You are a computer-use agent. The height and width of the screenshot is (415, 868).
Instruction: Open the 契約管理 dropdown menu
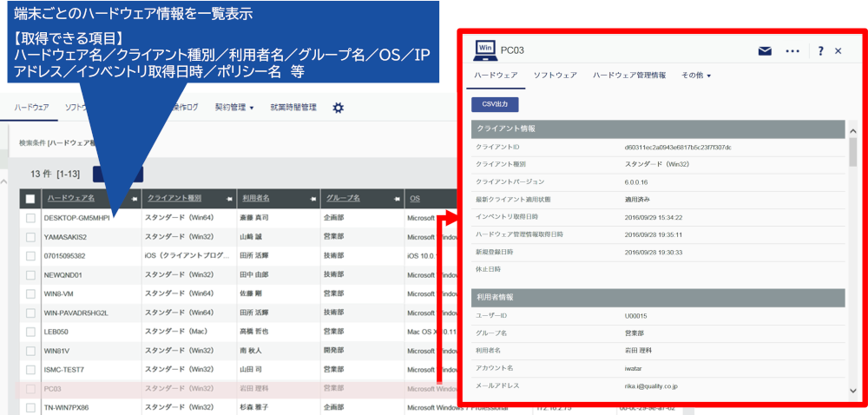pyautogui.click(x=234, y=108)
